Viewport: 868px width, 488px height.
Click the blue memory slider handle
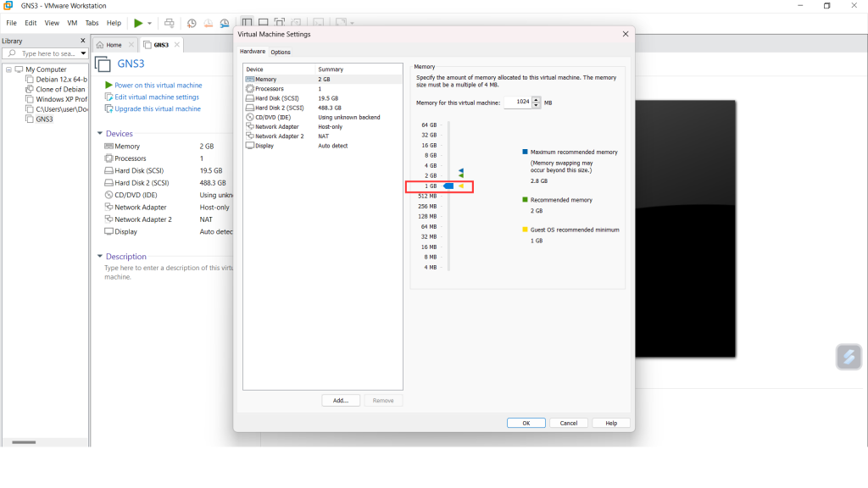click(x=449, y=186)
